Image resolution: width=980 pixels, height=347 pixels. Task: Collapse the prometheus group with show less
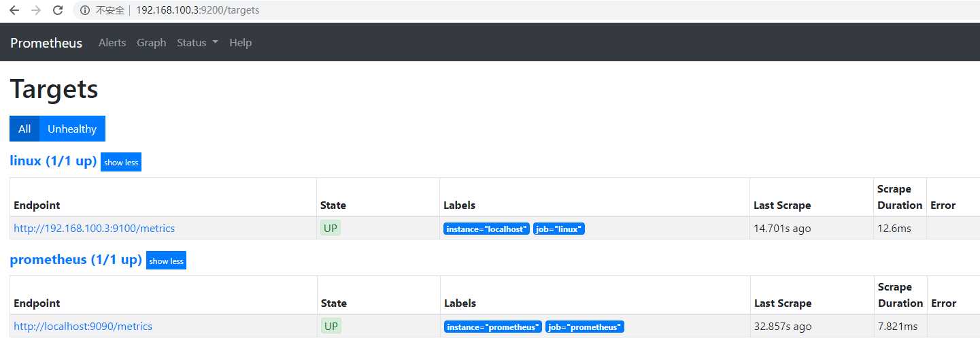tap(166, 261)
